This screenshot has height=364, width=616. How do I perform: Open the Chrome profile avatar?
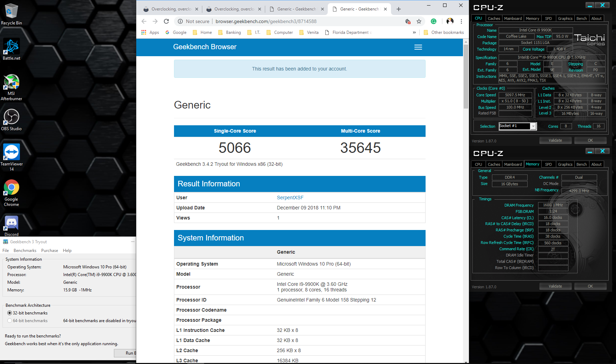tap(450, 21)
